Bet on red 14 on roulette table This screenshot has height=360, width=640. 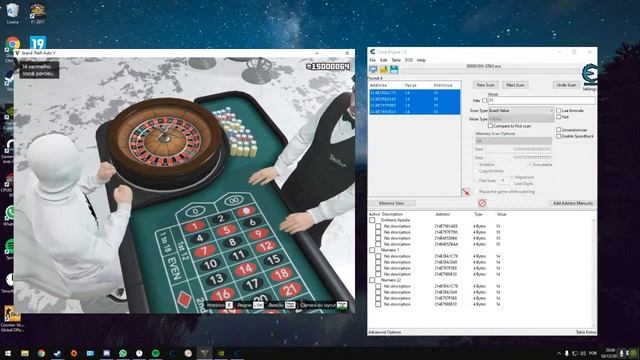point(245,269)
